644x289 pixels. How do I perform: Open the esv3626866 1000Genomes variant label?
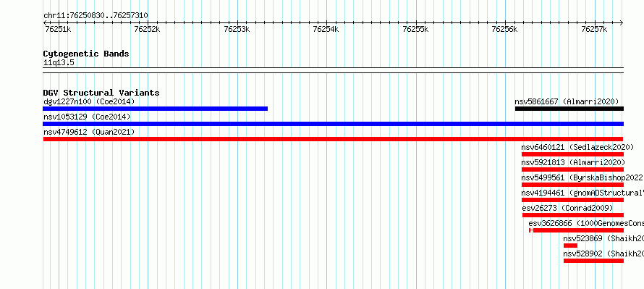(586, 223)
